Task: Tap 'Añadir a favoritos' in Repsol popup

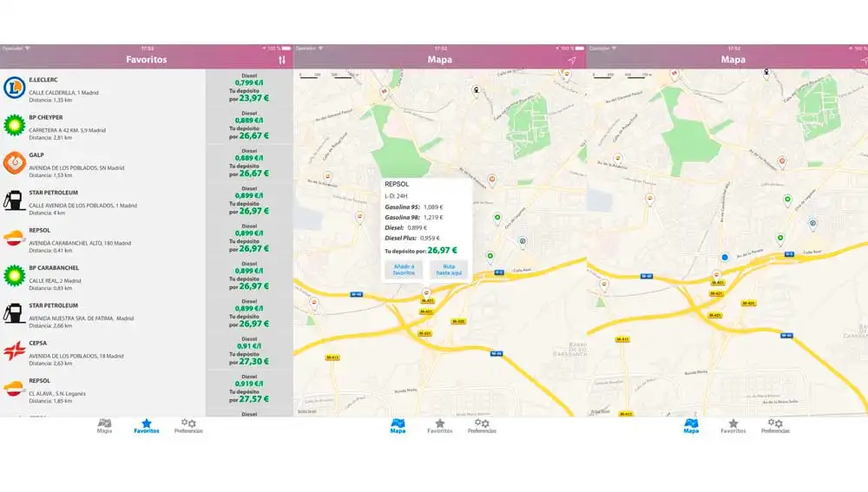Action: (x=404, y=270)
